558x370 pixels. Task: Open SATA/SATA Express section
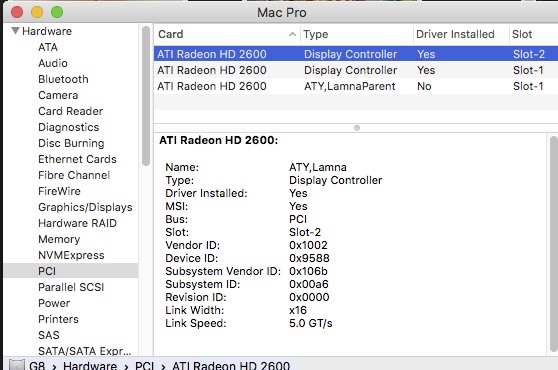coord(85,351)
